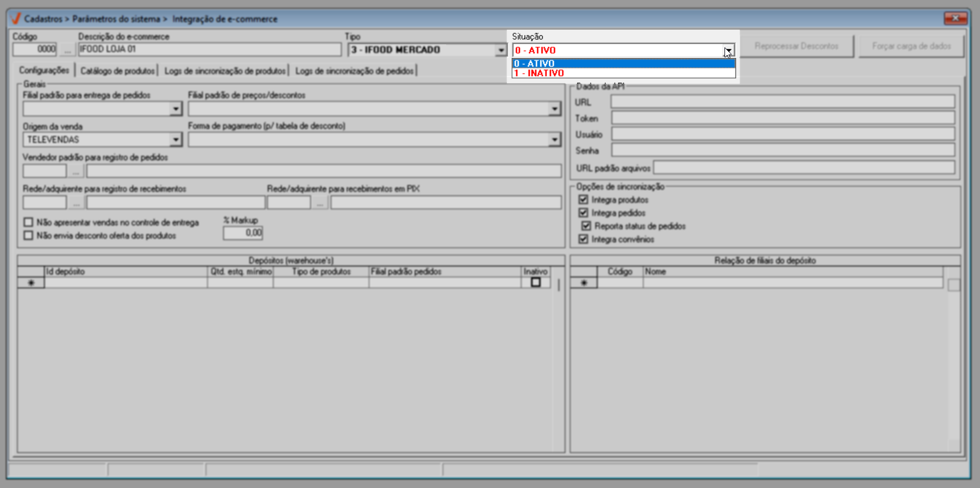Click the Código lookup ellipsis button

67,50
